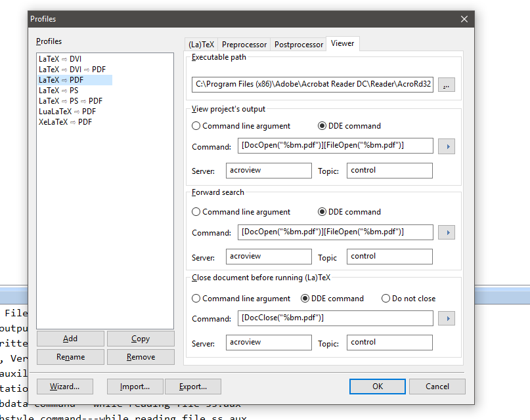Choose the Do not close option
The image size is (530, 420).
point(386,299)
